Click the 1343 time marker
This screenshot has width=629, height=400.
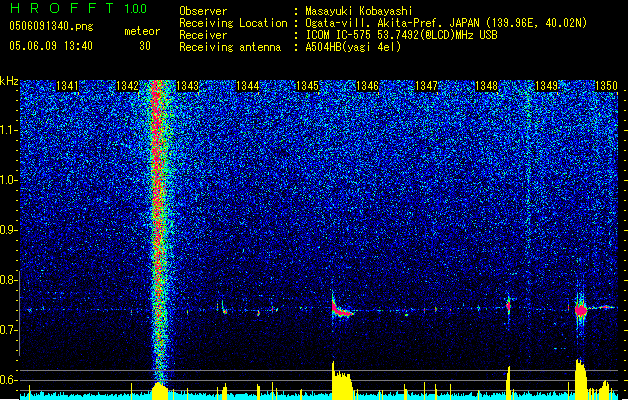click(187, 86)
